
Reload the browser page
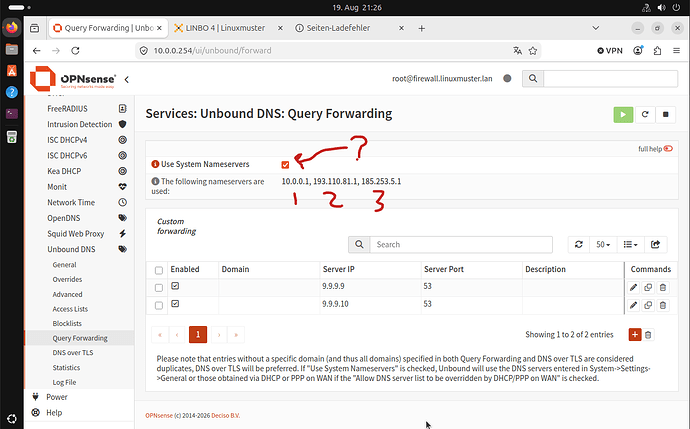75,51
